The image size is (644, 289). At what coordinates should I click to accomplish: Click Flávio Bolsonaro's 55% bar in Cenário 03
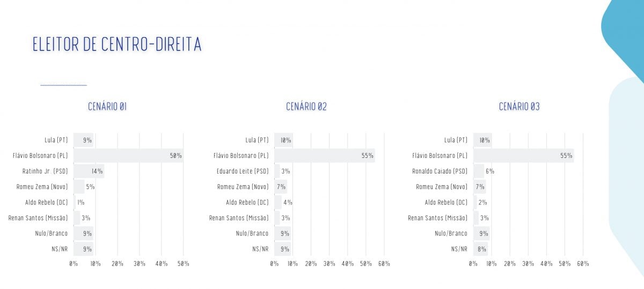click(x=523, y=156)
